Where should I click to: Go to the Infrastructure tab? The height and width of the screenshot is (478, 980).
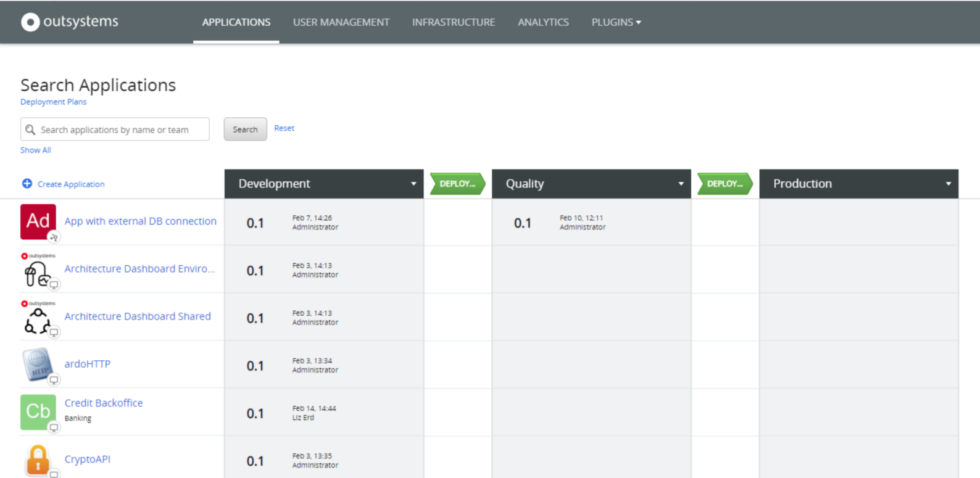point(454,22)
